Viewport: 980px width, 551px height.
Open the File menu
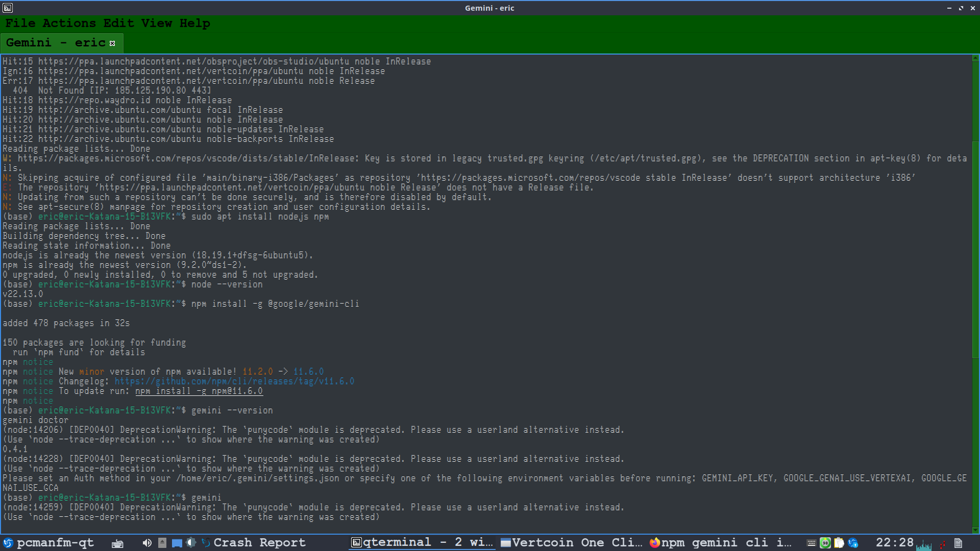click(x=20, y=23)
